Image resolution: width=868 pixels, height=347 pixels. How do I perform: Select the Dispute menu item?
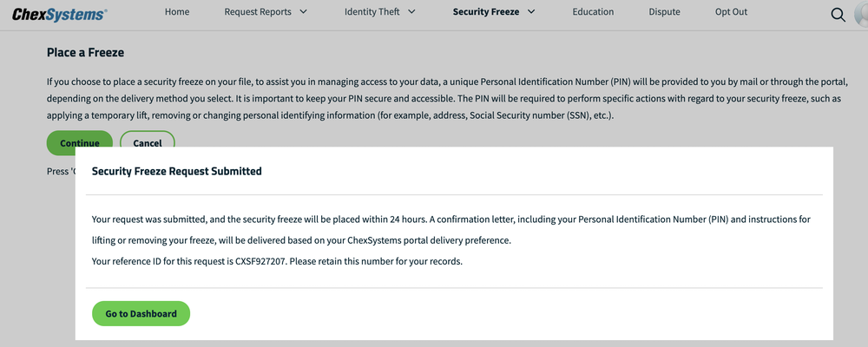click(664, 12)
